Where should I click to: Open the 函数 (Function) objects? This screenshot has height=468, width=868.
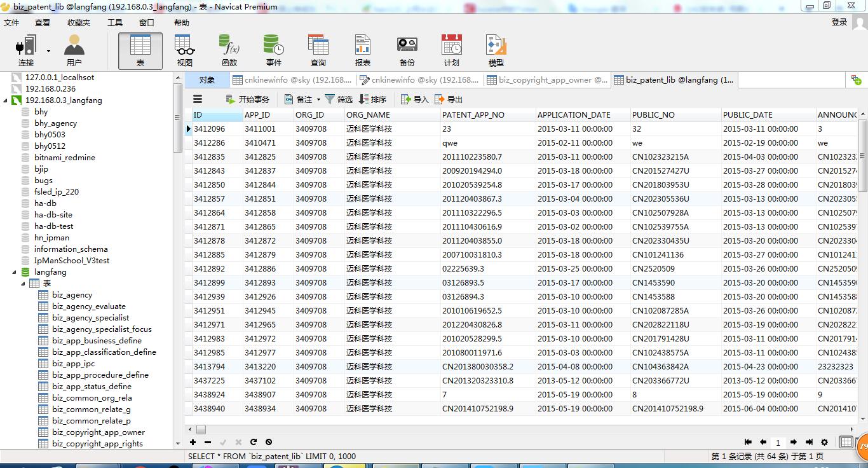229,51
